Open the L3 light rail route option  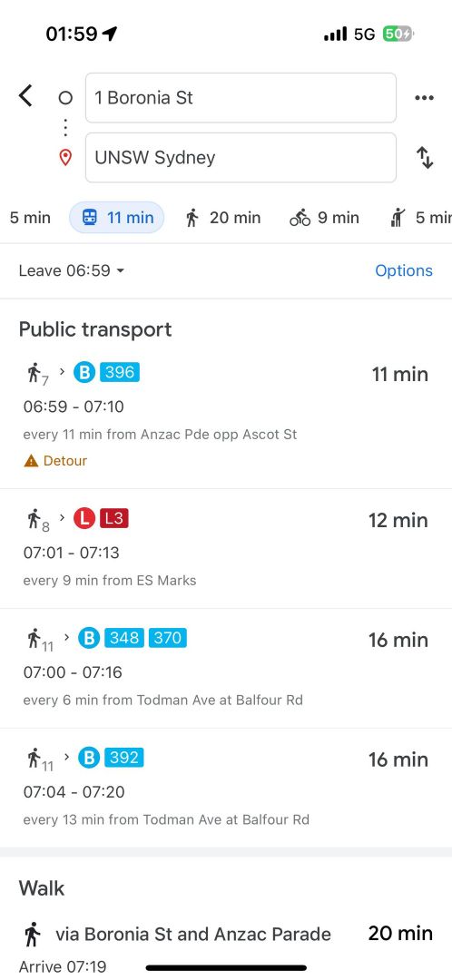coord(226,549)
